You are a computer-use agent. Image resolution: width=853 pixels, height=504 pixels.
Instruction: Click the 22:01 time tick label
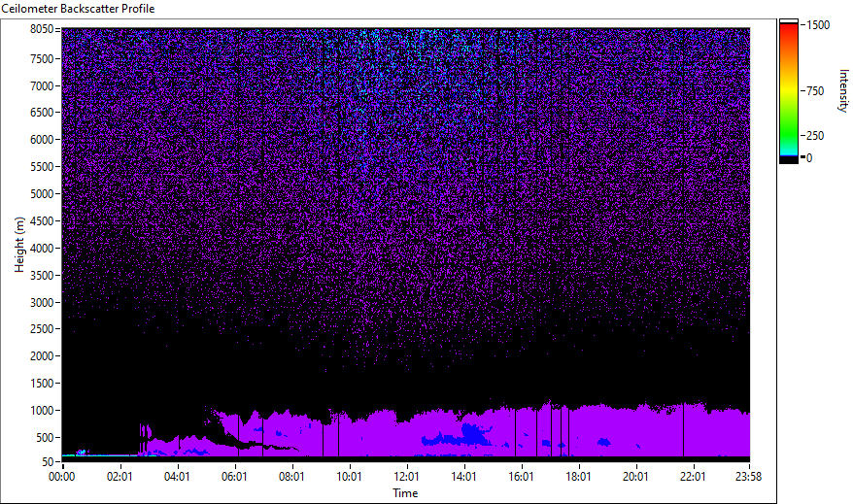tap(693, 477)
